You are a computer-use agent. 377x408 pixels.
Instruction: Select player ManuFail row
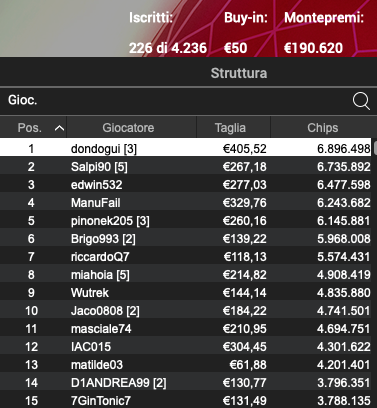point(185,202)
